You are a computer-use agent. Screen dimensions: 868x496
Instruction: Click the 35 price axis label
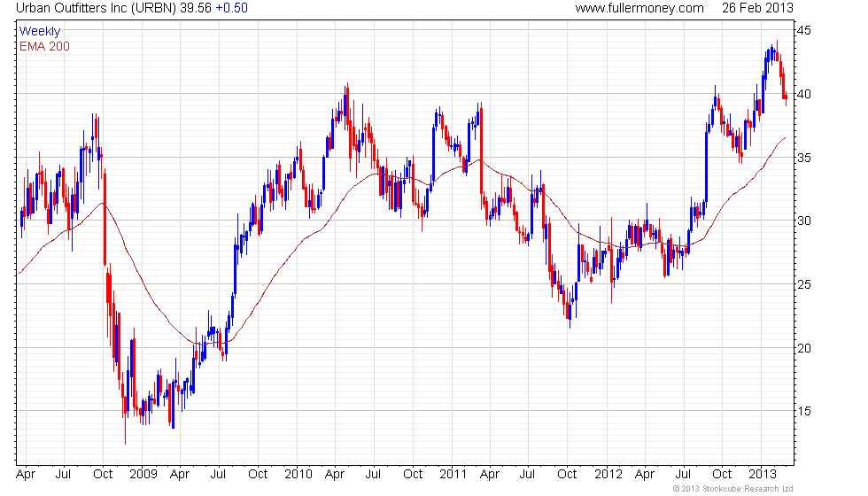coord(804,158)
